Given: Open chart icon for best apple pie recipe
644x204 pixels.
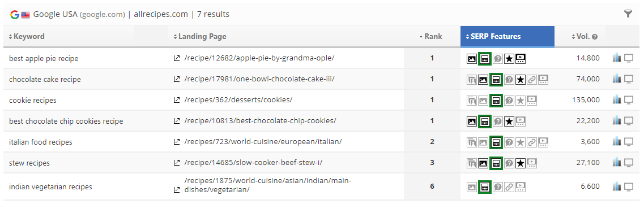Looking at the screenshot, I should pos(616,58).
